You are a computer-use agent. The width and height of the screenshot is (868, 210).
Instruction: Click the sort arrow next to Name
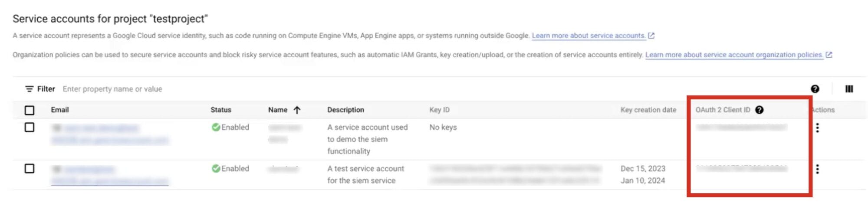pyautogui.click(x=297, y=110)
